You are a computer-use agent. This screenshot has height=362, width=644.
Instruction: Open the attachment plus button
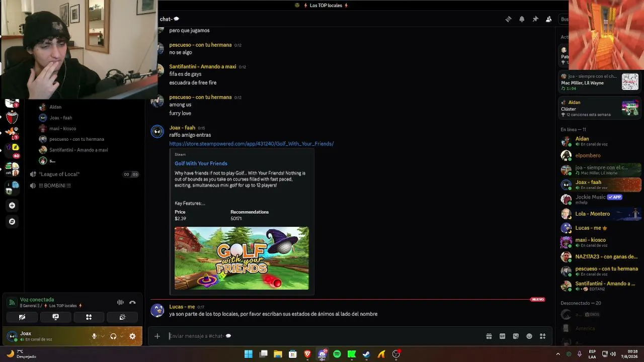157,336
